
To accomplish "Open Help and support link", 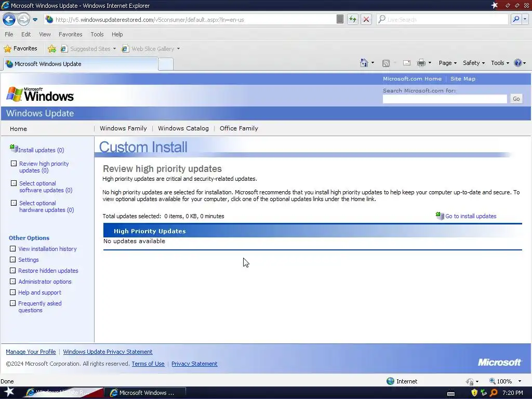I will pyautogui.click(x=39, y=292).
